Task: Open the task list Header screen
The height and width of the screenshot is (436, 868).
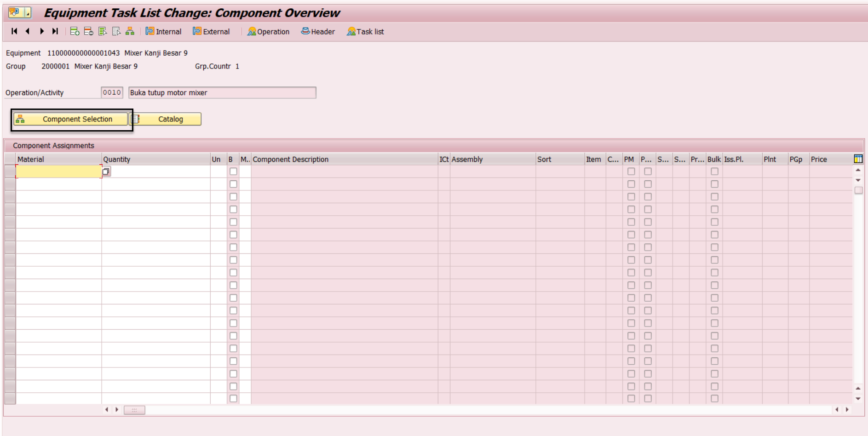Action: coord(318,31)
